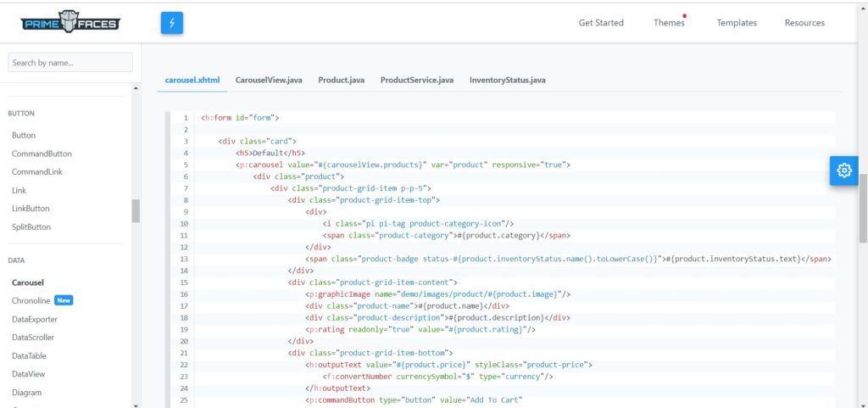868x408 pixels.
Task: Open Templates in the top navigation
Action: tap(737, 23)
